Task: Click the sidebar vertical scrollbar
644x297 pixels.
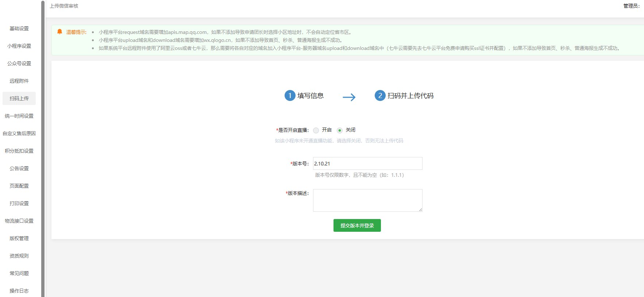Action: click(43, 146)
